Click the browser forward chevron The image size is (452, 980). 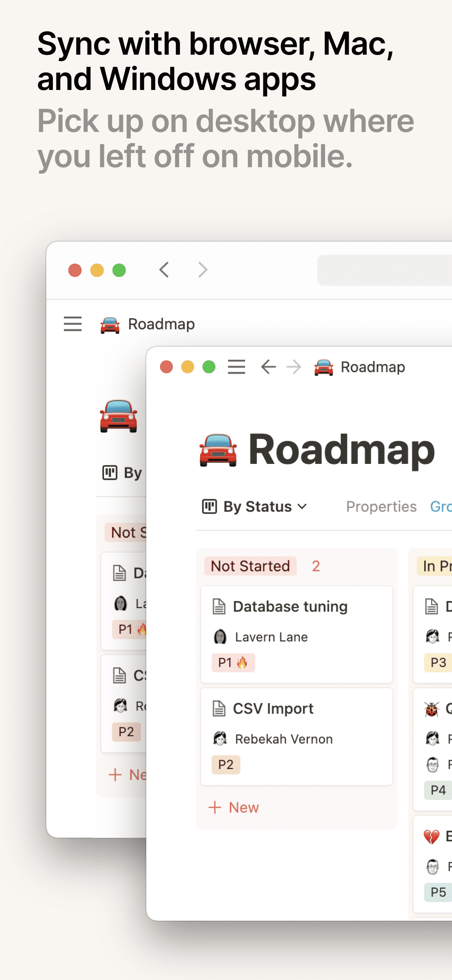point(203,270)
